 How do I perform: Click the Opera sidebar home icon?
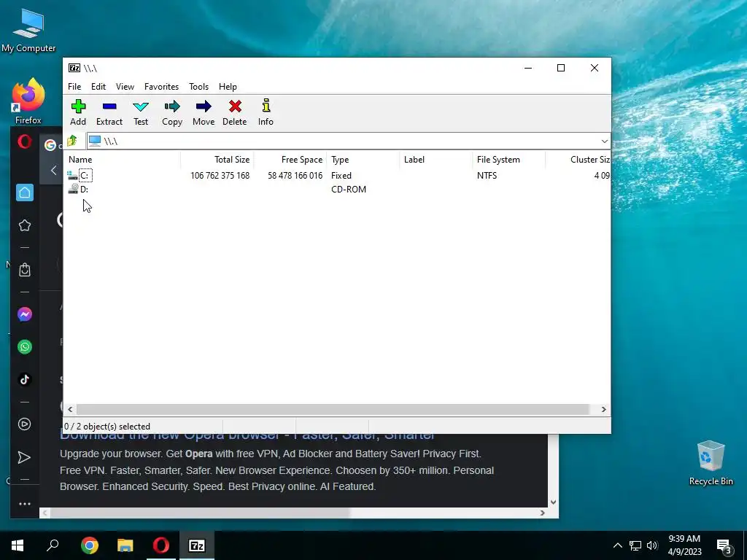click(x=25, y=192)
